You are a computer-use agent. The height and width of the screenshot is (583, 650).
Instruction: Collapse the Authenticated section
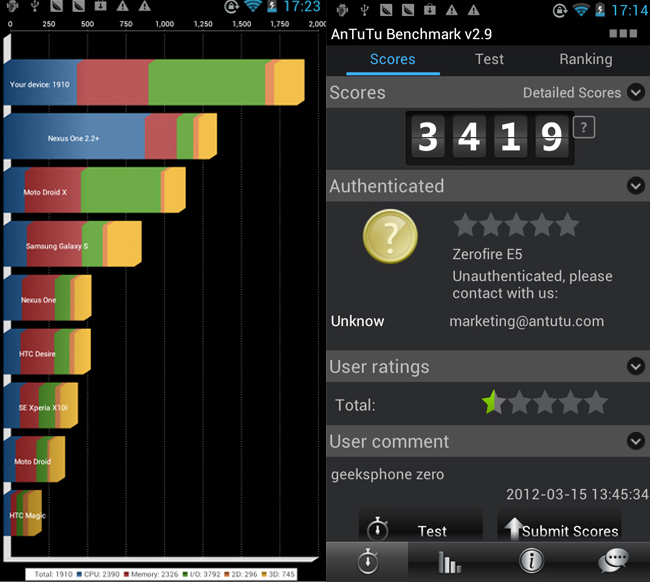[635, 186]
